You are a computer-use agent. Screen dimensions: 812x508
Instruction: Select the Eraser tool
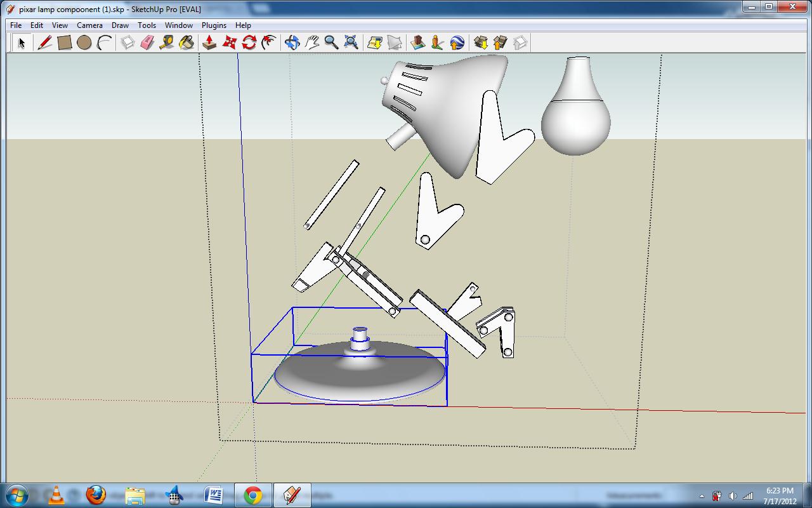click(x=147, y=43)
